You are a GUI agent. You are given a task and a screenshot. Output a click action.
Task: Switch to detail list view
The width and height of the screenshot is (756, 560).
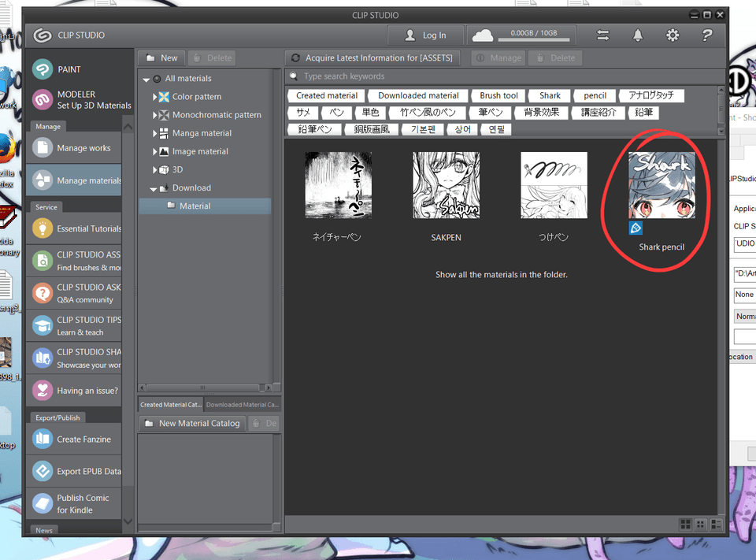click(716, 525)
